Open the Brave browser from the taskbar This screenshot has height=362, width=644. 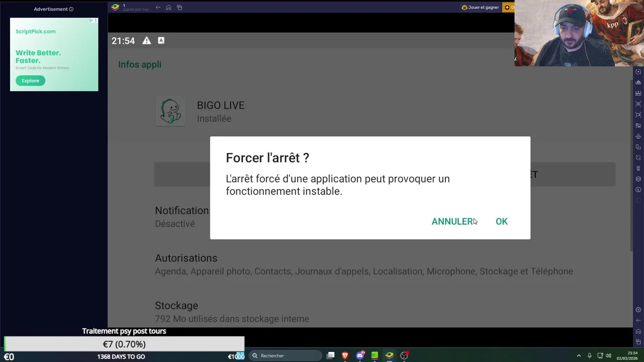(x=345, y=355)
